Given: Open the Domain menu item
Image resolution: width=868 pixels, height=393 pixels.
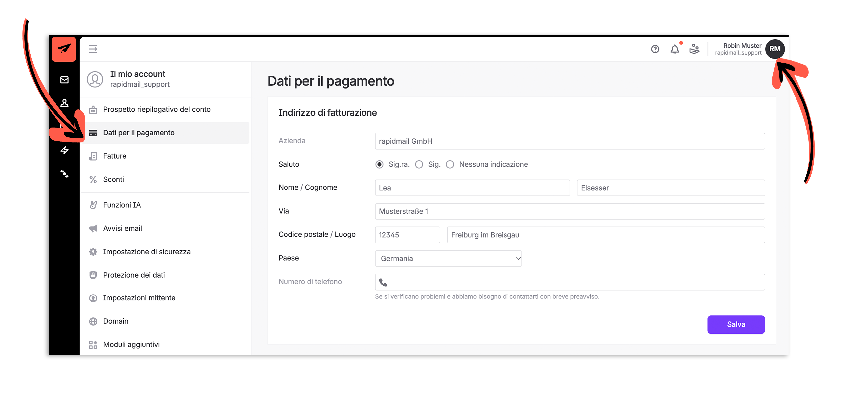Looking at the screenshot, I should tap(165, 321).
